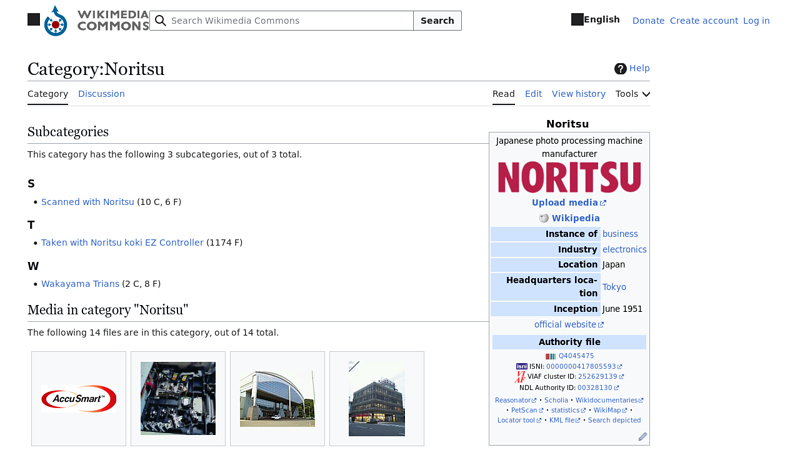The image size is (800, 450).
Task: Click the ISNI logo icon
Action: [521, 366]
